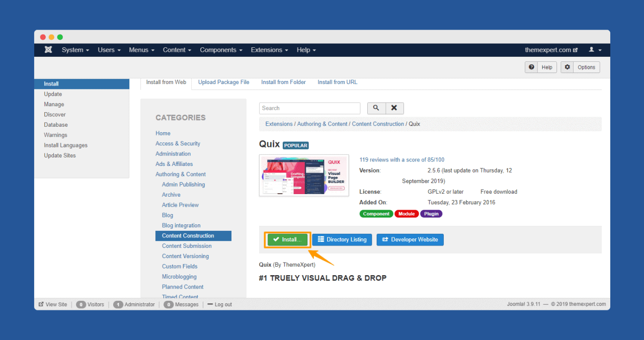Viewport: 644px width, 340px height.
Task: Switch to the Upload Package File tab
Action: pyautogui.click(x=224, y=82)
